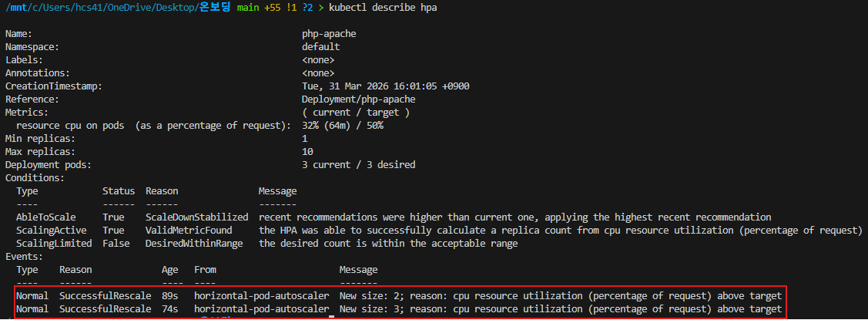This screenshot has width=868, height=320.
Task: Click the 89s age value in Events
Action: (x=170, y=296)
